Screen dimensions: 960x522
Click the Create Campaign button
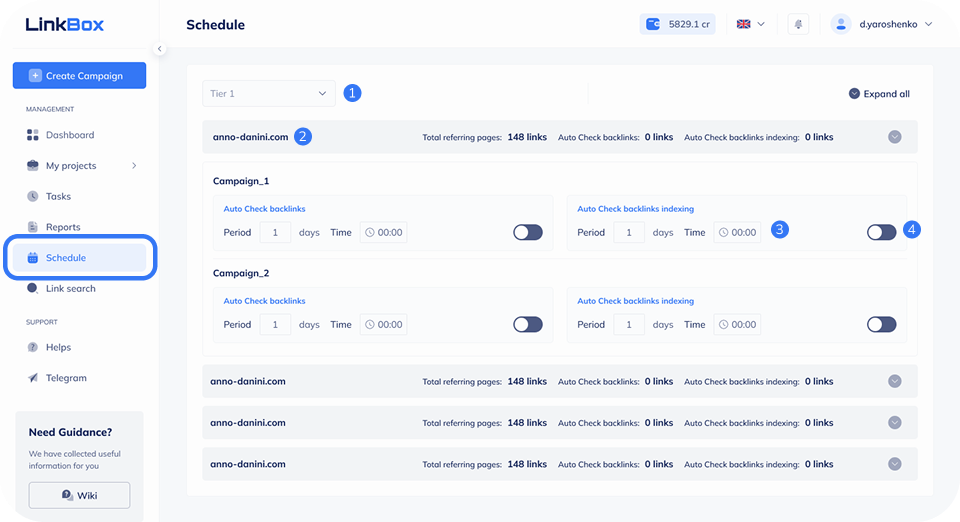[x=79, y=75]
